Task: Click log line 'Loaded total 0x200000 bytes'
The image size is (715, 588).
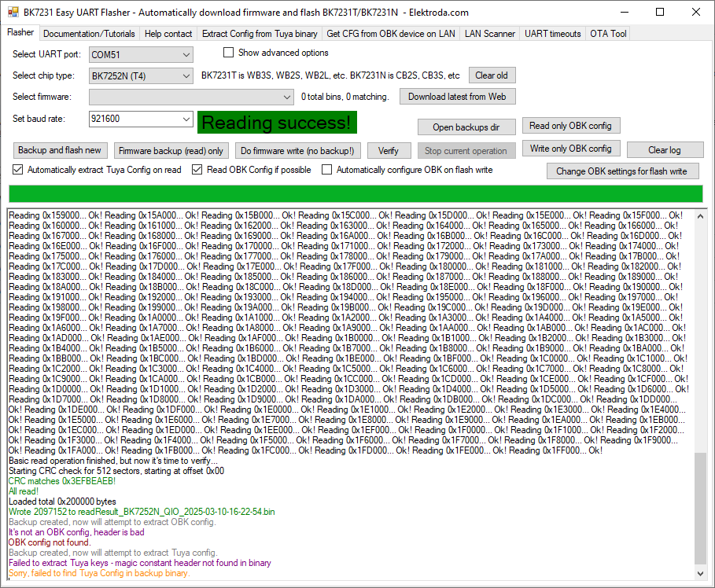Action: coord(62,502)
